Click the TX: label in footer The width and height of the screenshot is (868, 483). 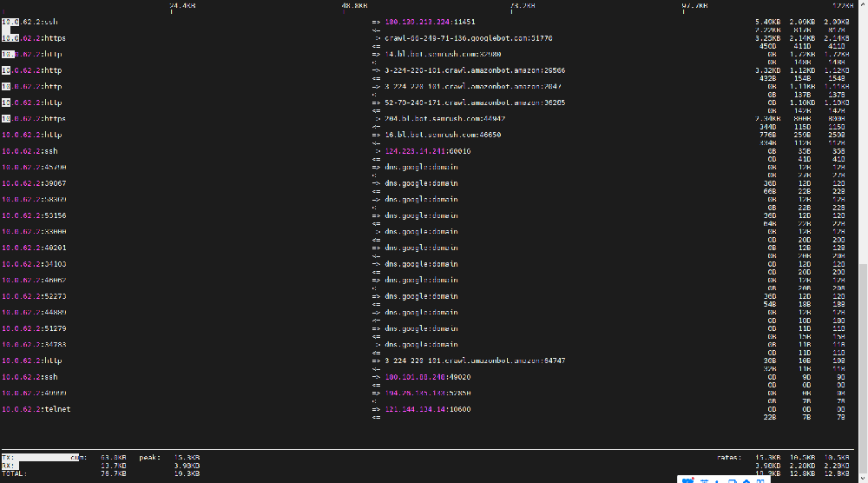8,458
